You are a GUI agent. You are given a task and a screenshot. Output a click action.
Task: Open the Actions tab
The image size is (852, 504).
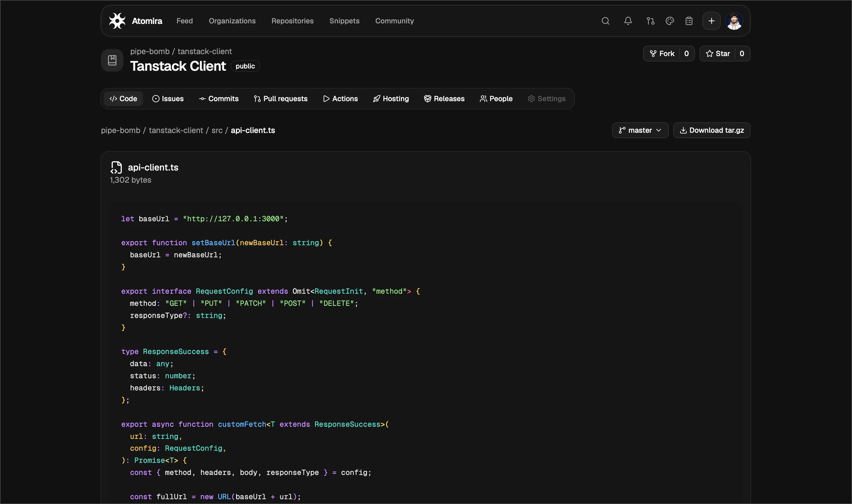pyautogui.click(x=340, y=99)
